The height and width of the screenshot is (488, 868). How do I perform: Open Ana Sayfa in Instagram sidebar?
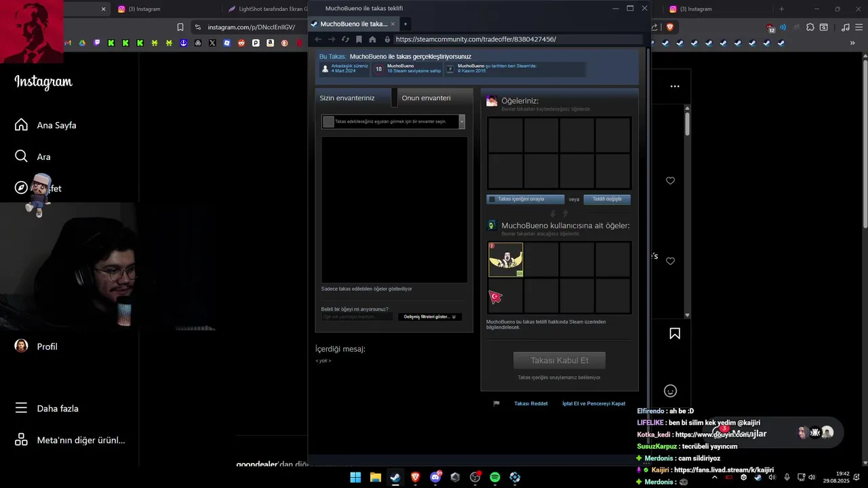(x=46, y=125)
